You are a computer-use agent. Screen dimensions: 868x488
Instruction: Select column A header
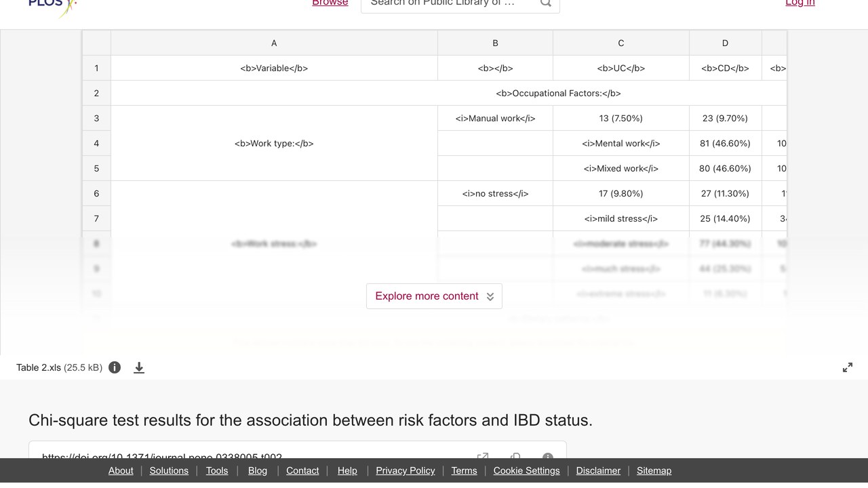pos(274,43)
